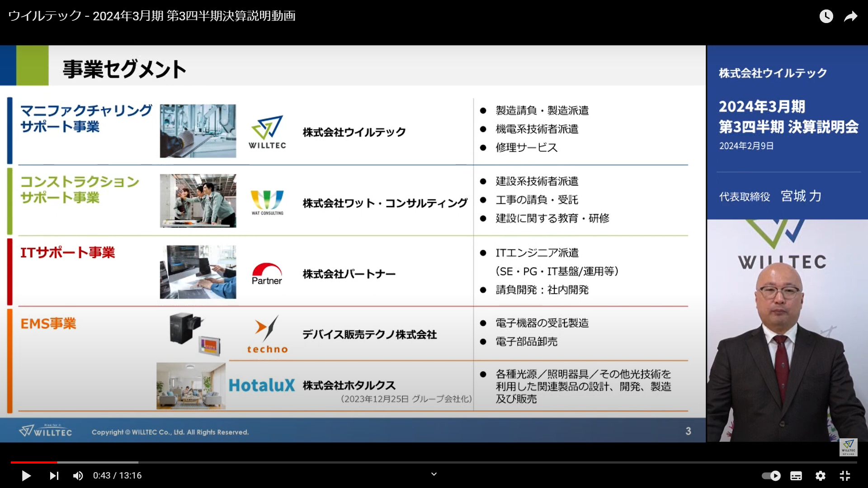Click 株式会社ワット・コンサルティング text
Image resolution: width=868 pixels, height=488 pixels.
(385, 203)
